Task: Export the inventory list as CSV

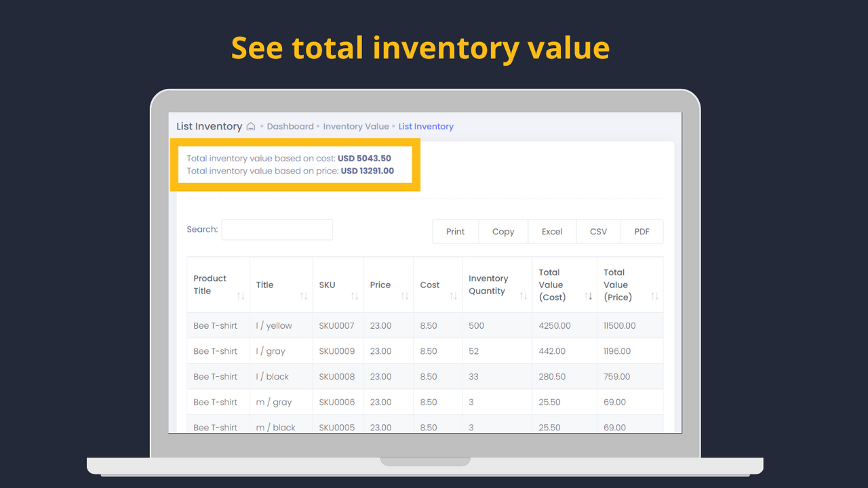Action: pyautogui.click(x=599, y=231)
